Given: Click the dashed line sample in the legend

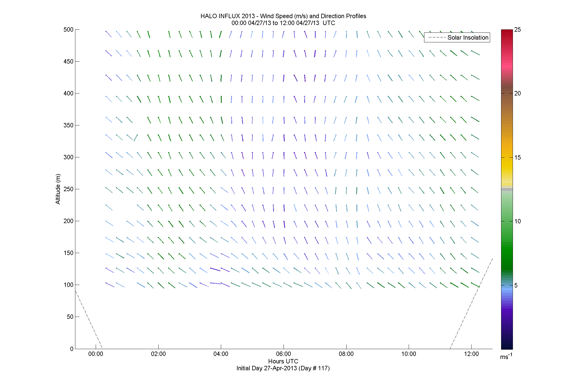Looking at the screenshot, I should tap(437, 38).
